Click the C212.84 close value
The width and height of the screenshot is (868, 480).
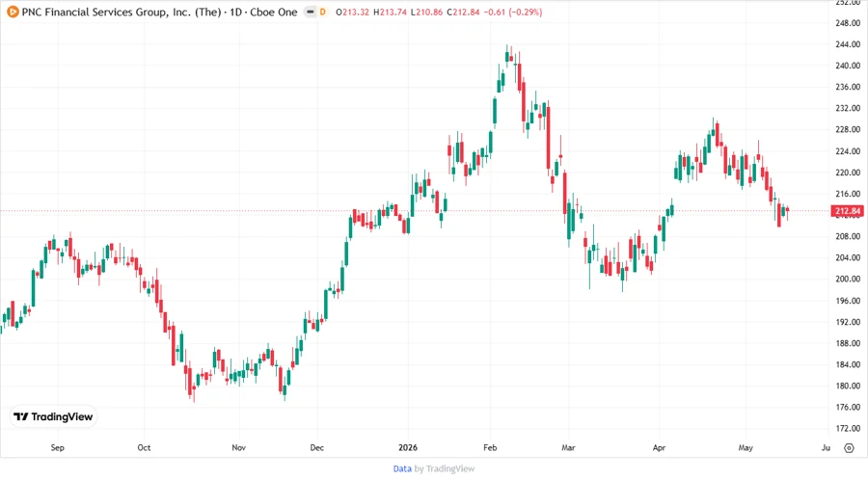(463, 12)
